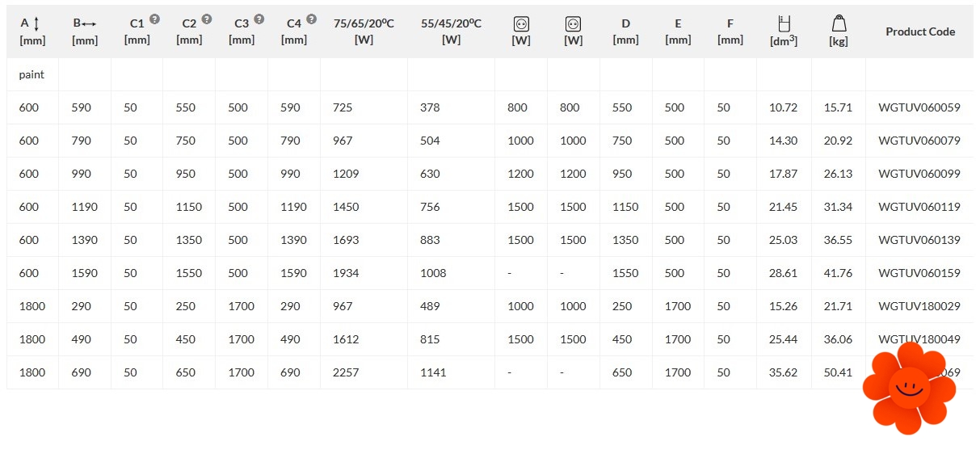The image size is (980, 454).
Task: Click the height arrow icon beside A
Action: coord(36,23)
